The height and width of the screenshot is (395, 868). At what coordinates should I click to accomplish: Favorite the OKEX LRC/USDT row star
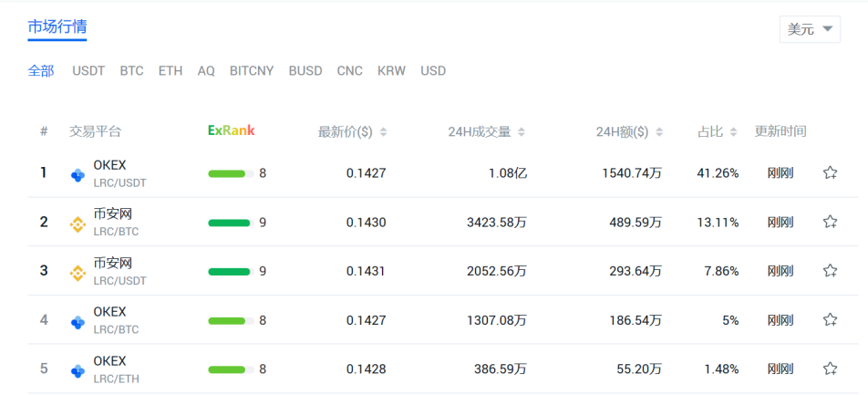coord(830,172)
